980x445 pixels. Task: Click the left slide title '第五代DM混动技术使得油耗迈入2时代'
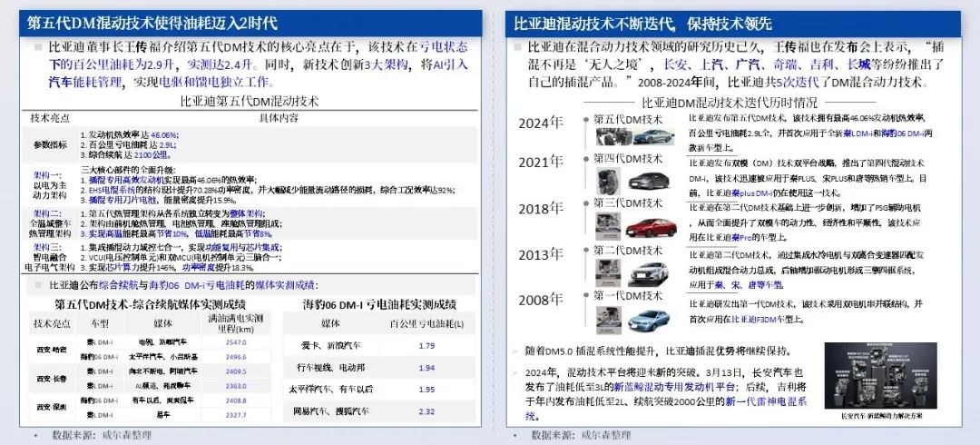(152, 25)
